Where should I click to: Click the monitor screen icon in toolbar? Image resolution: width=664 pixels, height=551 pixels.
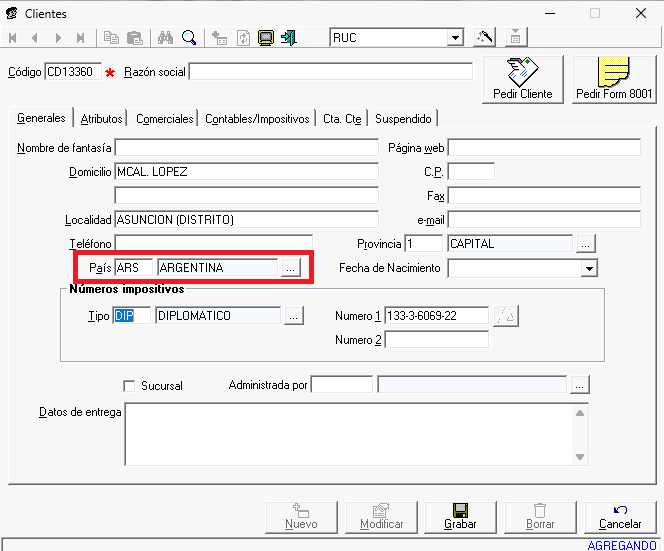point(266,38)
